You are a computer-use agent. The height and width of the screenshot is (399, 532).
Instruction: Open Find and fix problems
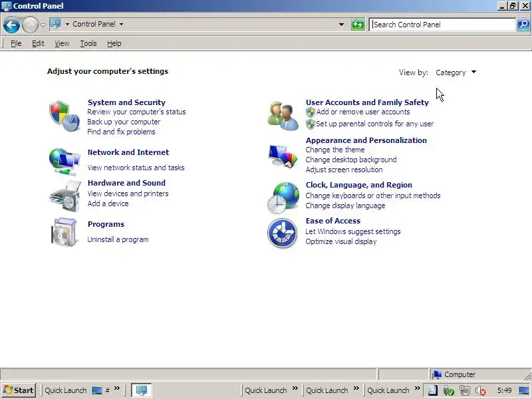point(121,132)
